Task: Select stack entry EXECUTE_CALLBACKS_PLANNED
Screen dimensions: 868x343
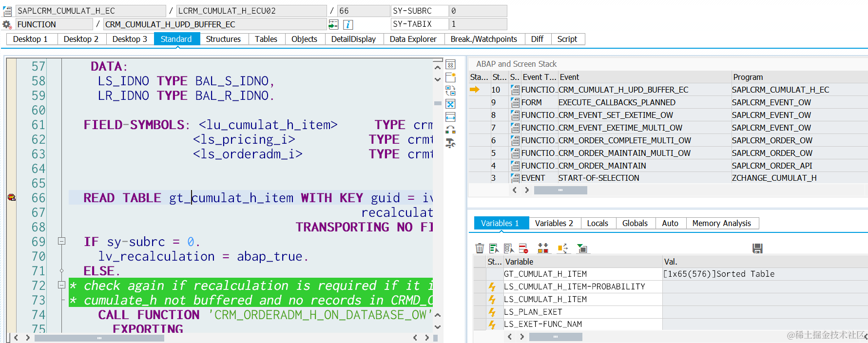Action: 617,102
